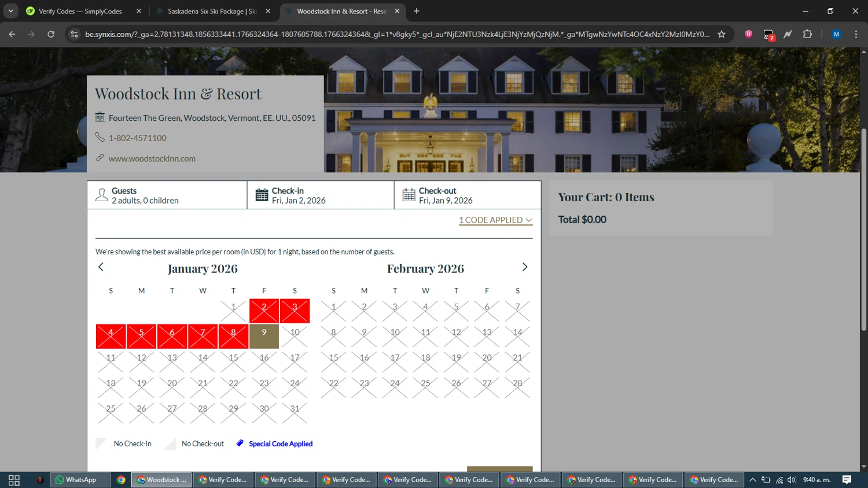The height and width of the screenshot is (488, 868).
Task: Switch to Woodstock taskbar window
Action: 161,480
